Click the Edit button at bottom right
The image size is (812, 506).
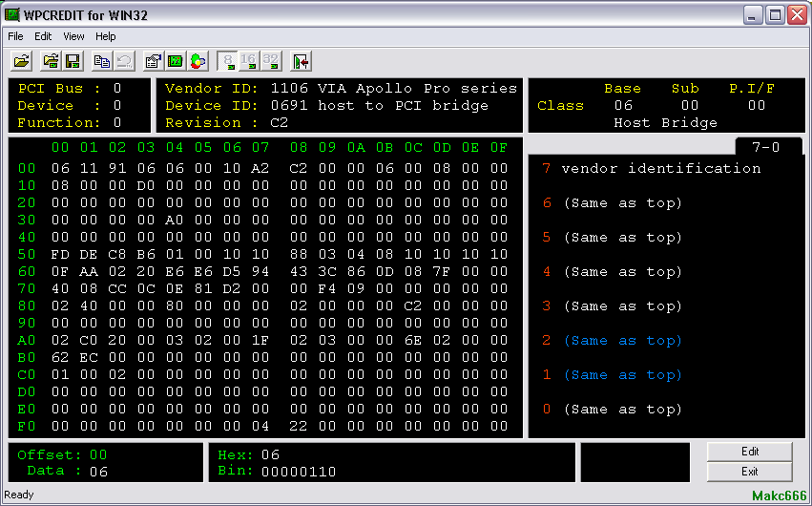(749, 452)
